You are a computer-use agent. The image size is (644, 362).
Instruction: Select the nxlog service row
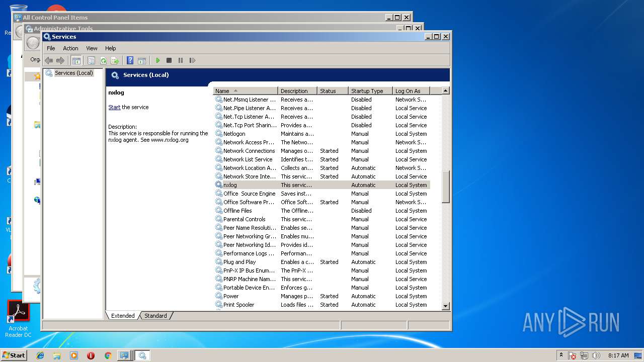tap(322, 185)
